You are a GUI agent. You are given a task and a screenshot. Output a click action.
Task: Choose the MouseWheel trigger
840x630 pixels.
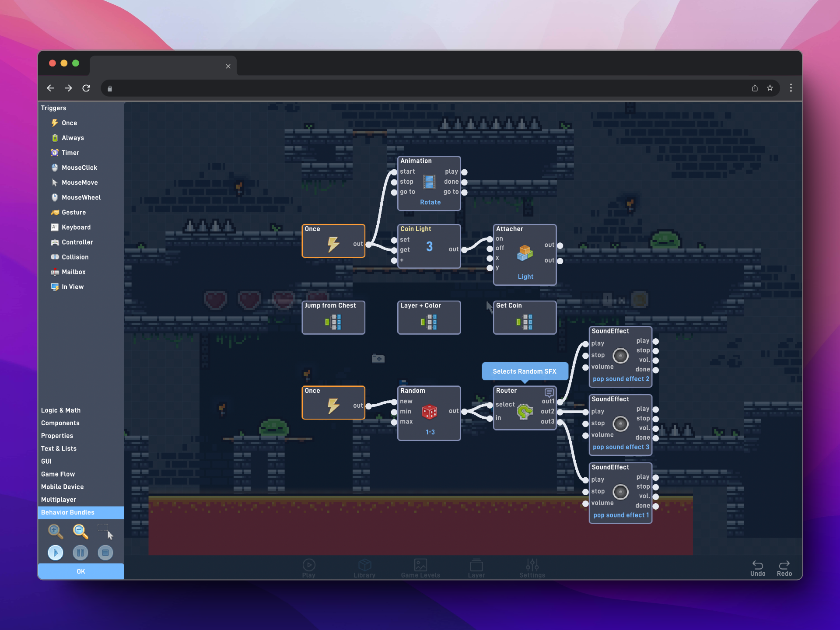tap(76, 197)
